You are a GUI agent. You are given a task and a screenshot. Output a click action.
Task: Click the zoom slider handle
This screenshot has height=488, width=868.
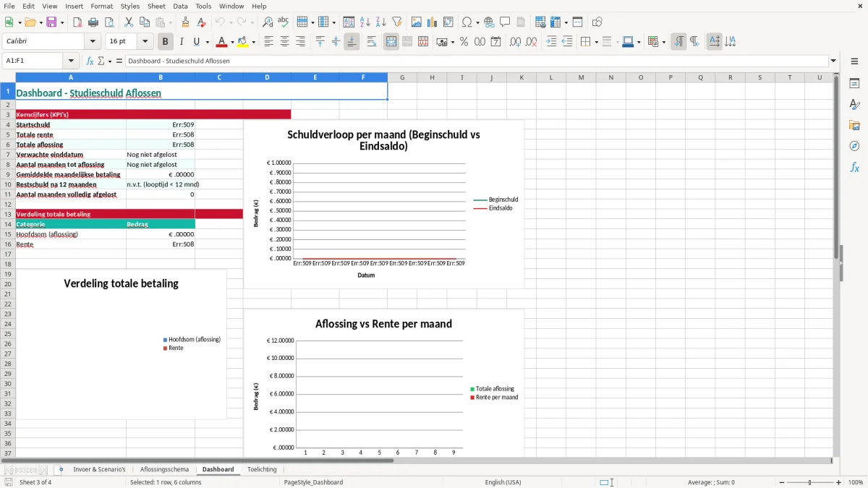pos(810,482)
